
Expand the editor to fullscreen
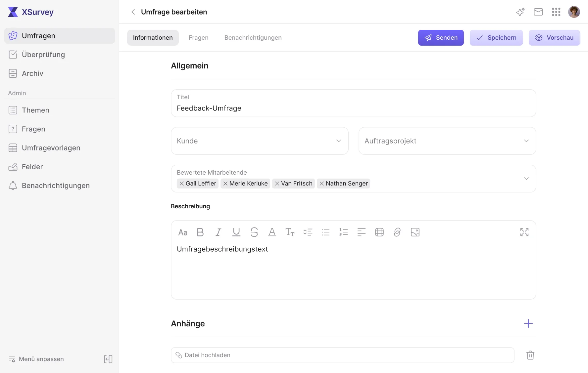coord(524,232)
